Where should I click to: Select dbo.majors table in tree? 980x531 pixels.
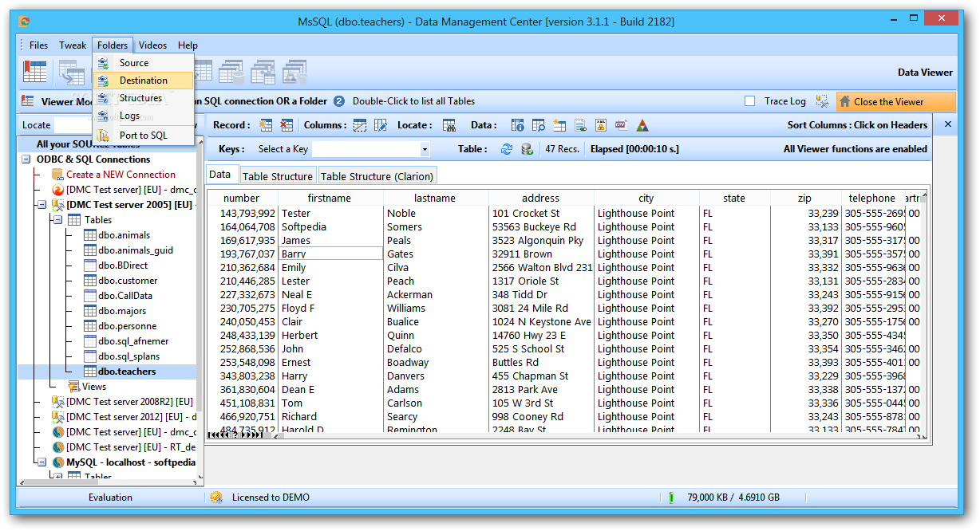tap(122, 311)
